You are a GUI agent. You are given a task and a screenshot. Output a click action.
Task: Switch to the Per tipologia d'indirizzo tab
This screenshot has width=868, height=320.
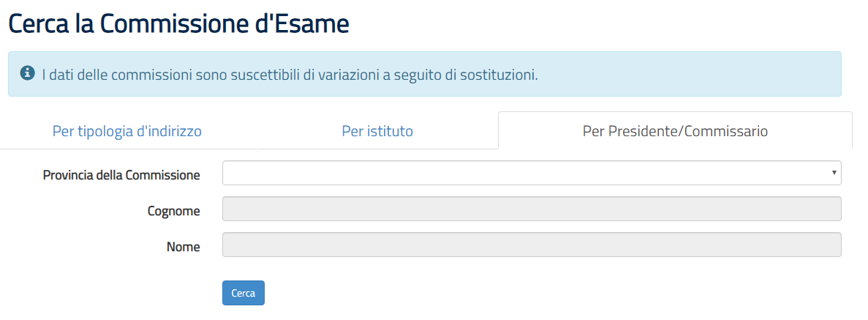coord(127,131)
